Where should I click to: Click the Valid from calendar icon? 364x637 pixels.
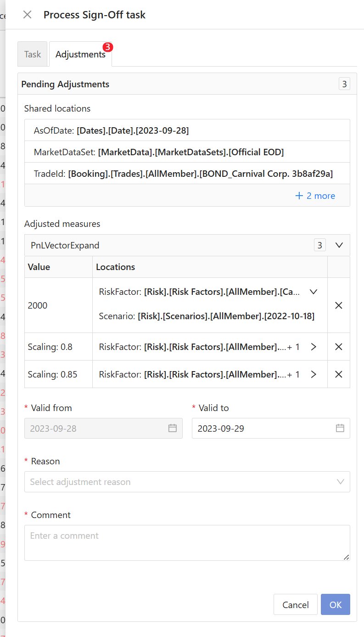pyautogui.click(x=173, y=428)
